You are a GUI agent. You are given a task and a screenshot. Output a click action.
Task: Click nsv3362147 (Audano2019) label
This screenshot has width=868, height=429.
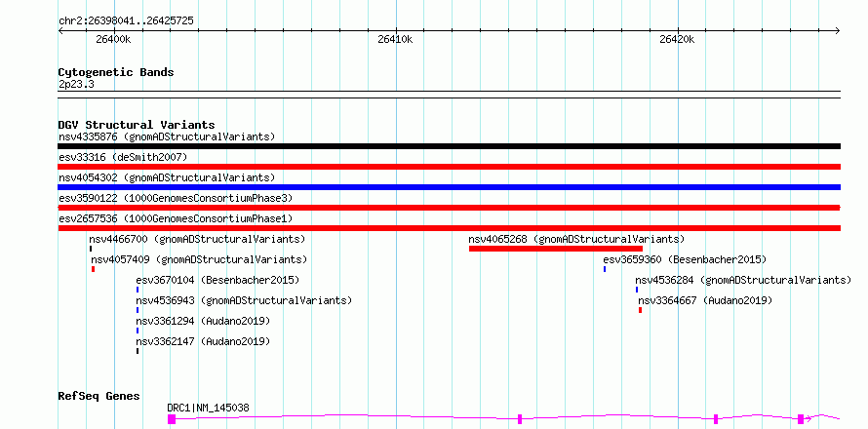[203, 341]
